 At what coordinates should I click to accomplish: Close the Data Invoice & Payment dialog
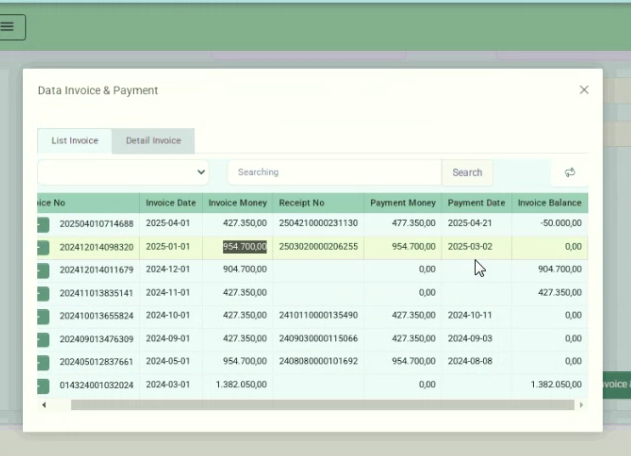(x=584, y=90)
